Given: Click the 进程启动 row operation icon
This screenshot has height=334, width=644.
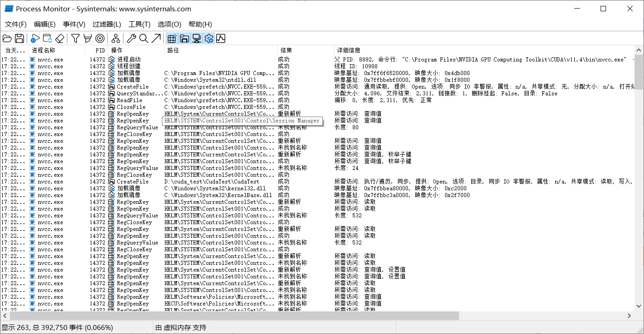Looking at the screenshot, I should pyautogui.click(x=112, y=60).
